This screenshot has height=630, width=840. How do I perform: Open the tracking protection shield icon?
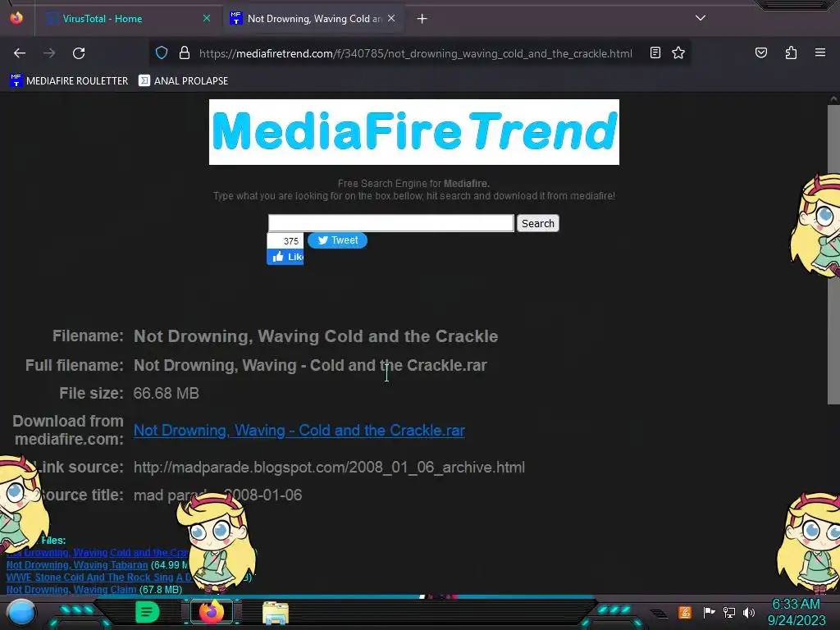click(x=162, y=52)
